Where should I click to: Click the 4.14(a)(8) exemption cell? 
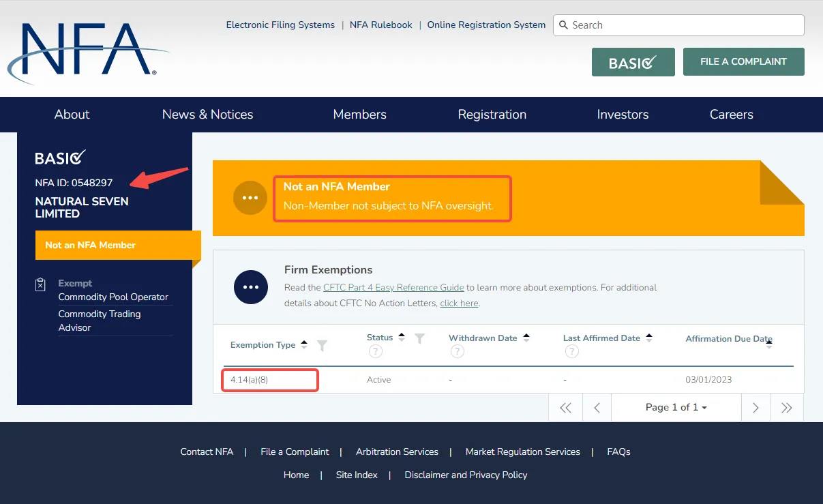pyautogui.click(x=249, y=380)
